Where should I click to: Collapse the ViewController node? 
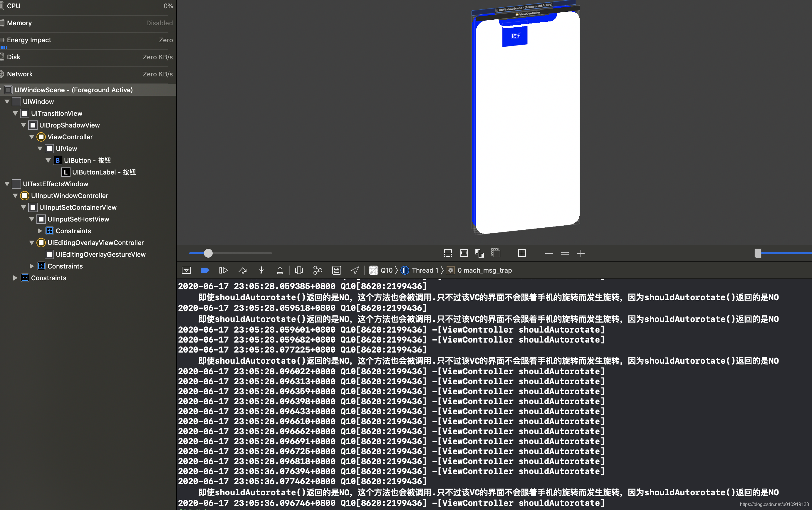tap(32, 137)
